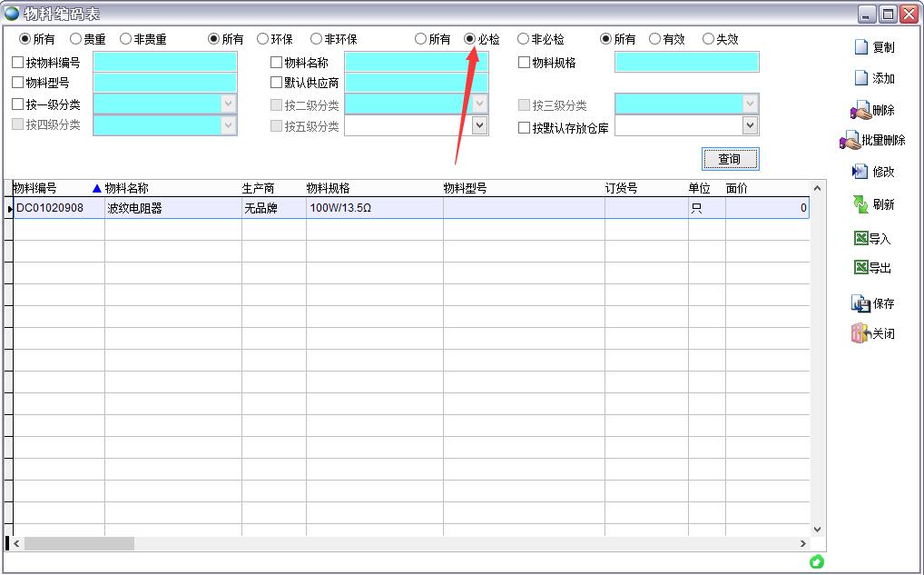
Task: Check the 按默认存放仓库 checkbox
Action: [x=525, y=128]
